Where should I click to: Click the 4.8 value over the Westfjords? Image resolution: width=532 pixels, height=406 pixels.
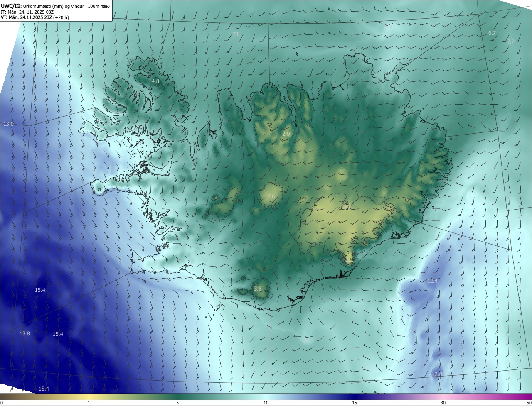click(155, 81)
